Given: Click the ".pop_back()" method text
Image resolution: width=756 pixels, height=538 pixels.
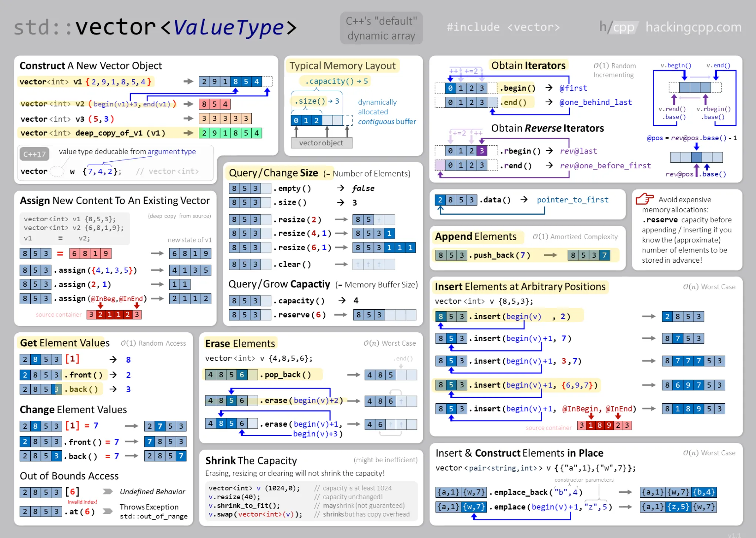Looking at the screenshot, I should (285, 375).
